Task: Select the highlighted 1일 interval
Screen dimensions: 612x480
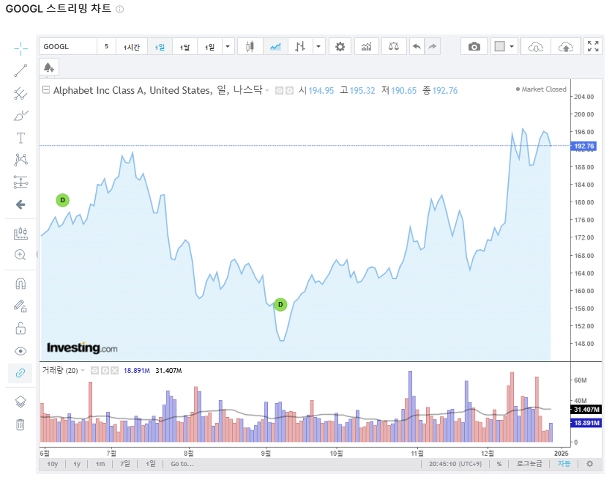Action: coord(160,47)
